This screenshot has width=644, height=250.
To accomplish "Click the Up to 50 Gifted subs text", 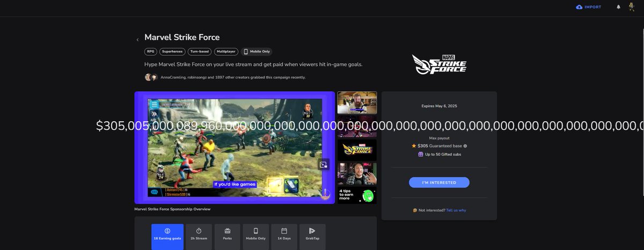I will click(x=443, y=155).
